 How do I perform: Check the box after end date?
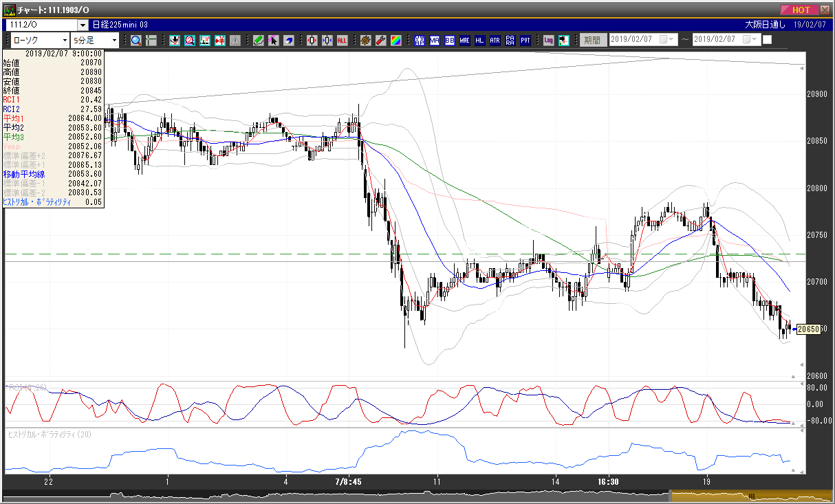click(x=767, y=39)
